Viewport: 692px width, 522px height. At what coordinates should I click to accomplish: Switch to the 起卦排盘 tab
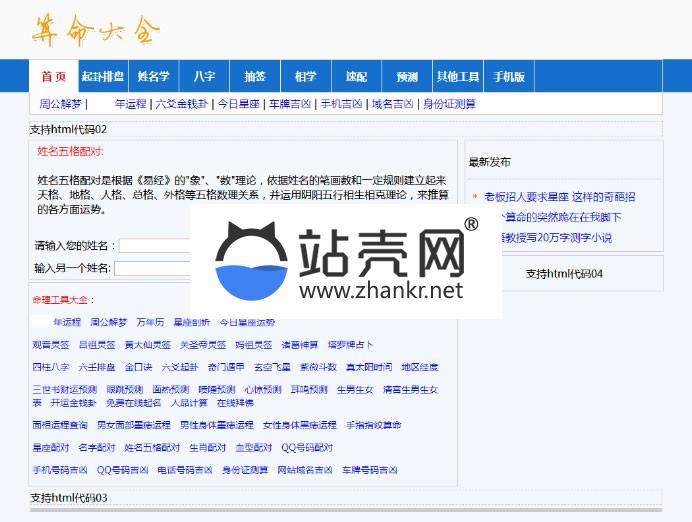tap(103, 77)
